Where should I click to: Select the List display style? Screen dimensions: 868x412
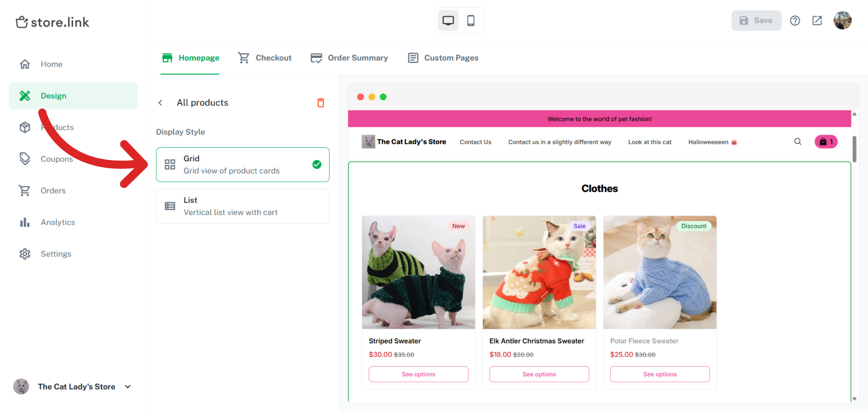pyautogui.click(x=243, y=206)
